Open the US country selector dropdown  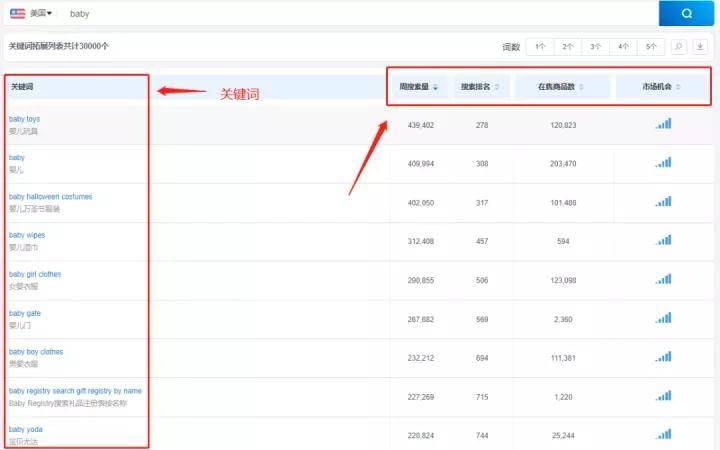pyautogui.click(x=41, y=13)
